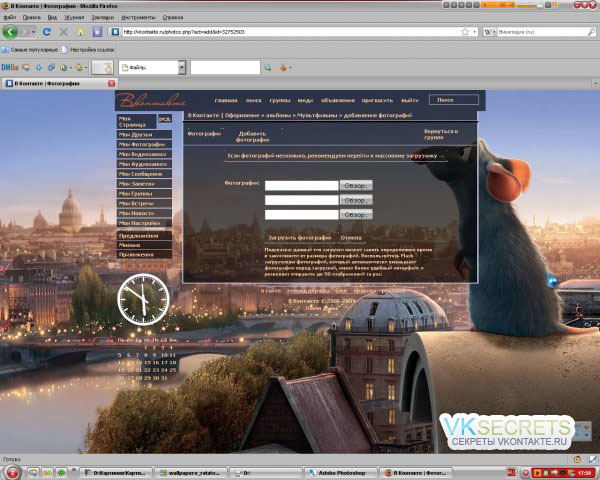Go back with the green Back arrow

10,32
